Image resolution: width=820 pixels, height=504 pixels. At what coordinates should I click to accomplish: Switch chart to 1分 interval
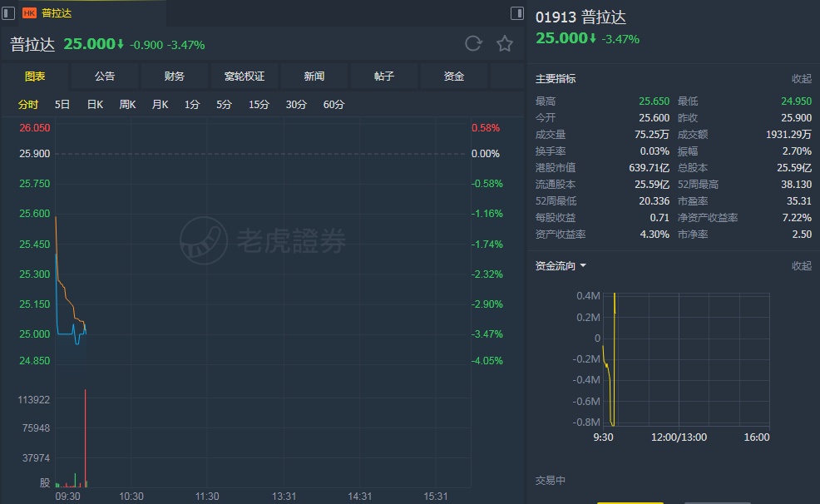(192, 105)
